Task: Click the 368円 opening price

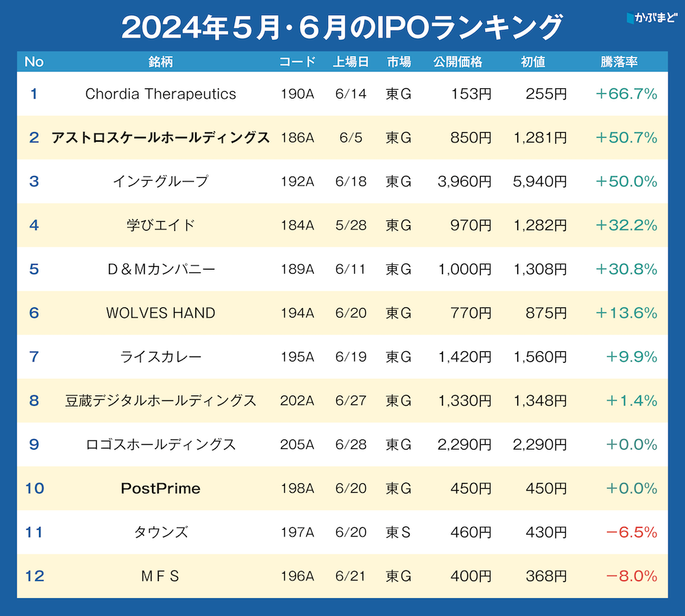Action: tap(546, 576)
